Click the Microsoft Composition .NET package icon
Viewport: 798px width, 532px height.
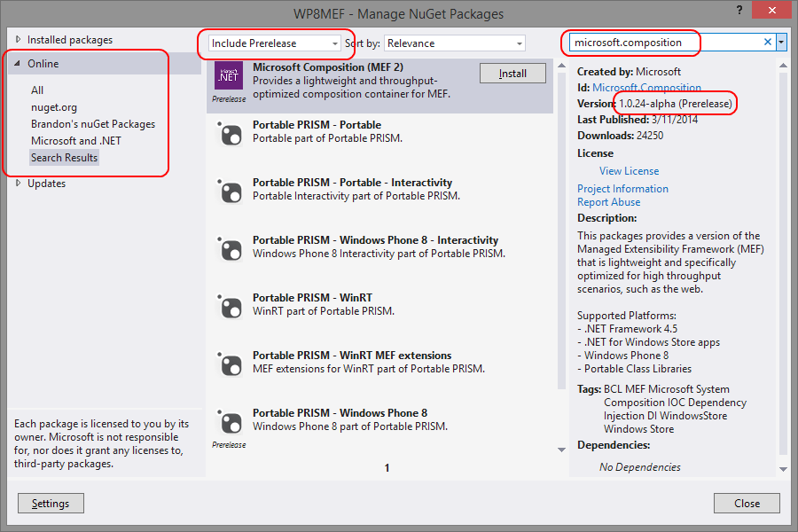click(x=229, y=76)
